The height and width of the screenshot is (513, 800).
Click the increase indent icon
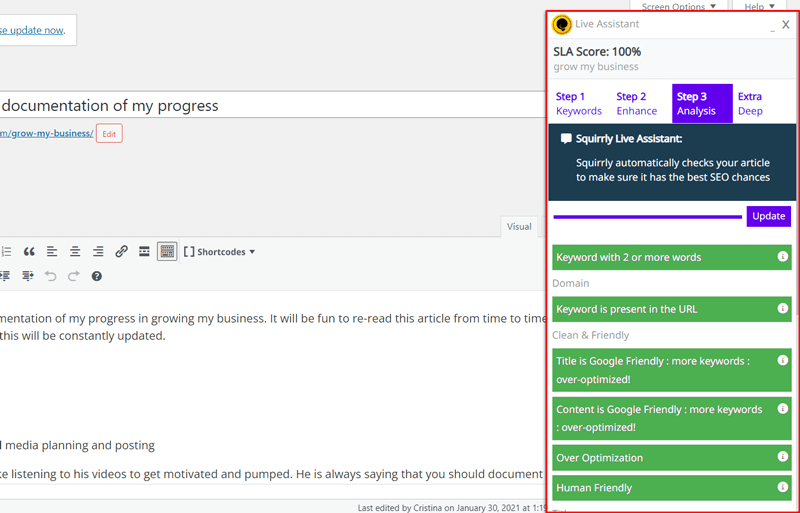(28, 276)
